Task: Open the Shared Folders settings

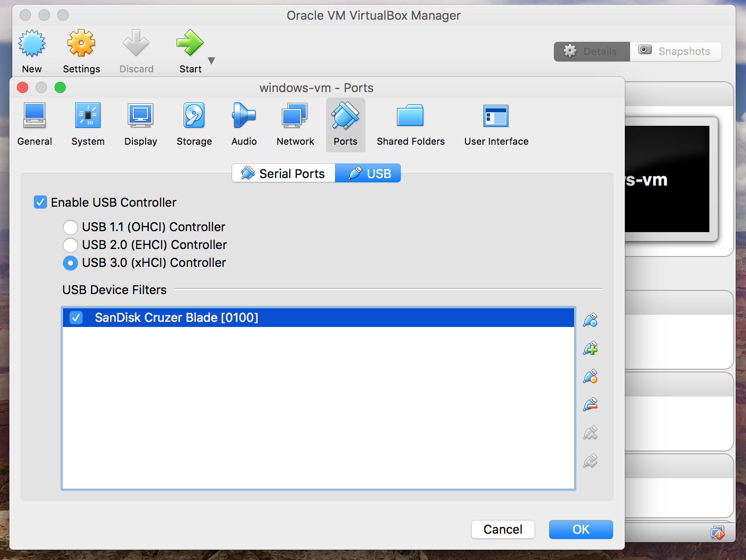Action: pyautogui.click(x=410, y=124)
